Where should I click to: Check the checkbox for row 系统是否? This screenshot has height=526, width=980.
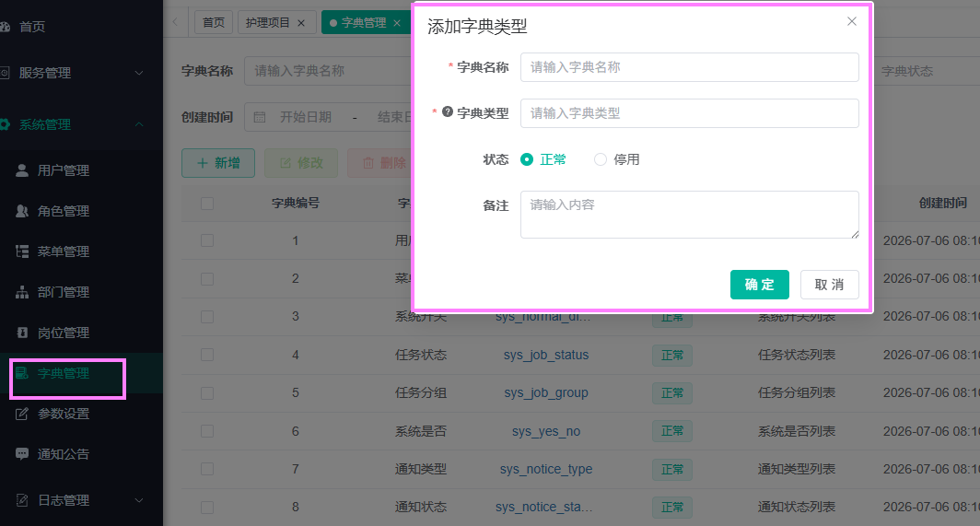pyautogui.click(x=207, y=431)
